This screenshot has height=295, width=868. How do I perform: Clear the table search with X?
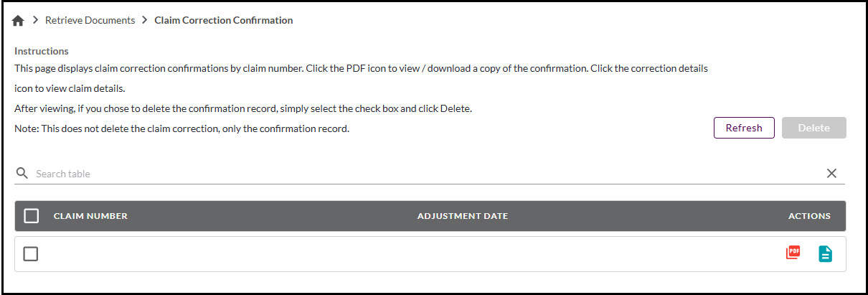(831, 173)
